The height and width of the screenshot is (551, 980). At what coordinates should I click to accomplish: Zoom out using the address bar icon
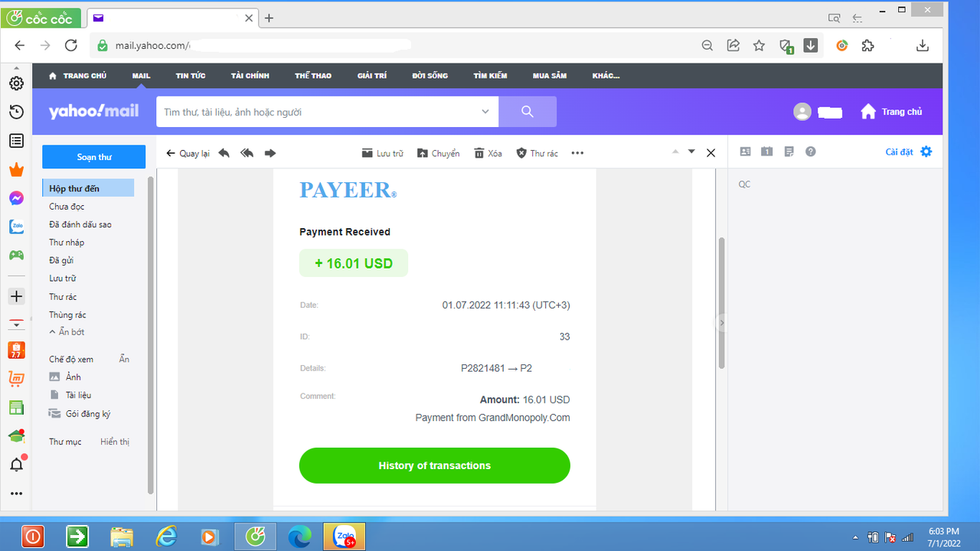tap(707, 46)
